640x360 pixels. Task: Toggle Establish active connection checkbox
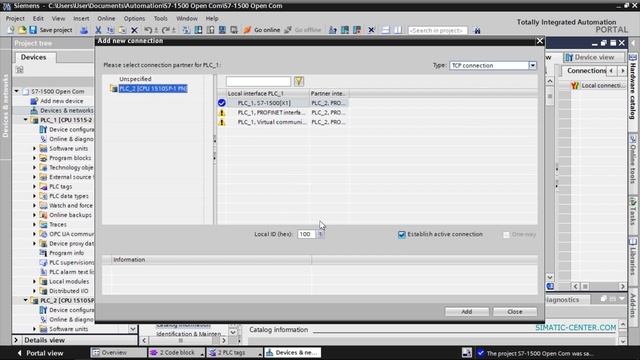(402, 234)
